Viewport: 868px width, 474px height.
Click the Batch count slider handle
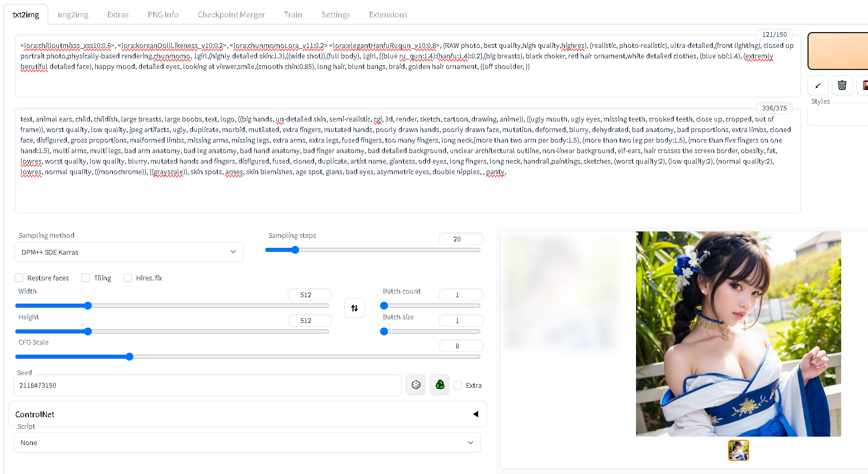(384, 306)
